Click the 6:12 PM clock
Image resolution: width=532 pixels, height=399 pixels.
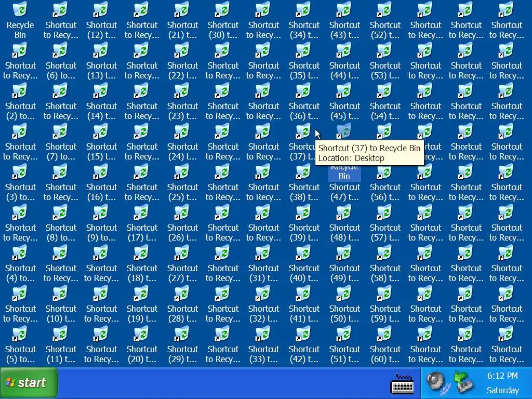point(502,376)
